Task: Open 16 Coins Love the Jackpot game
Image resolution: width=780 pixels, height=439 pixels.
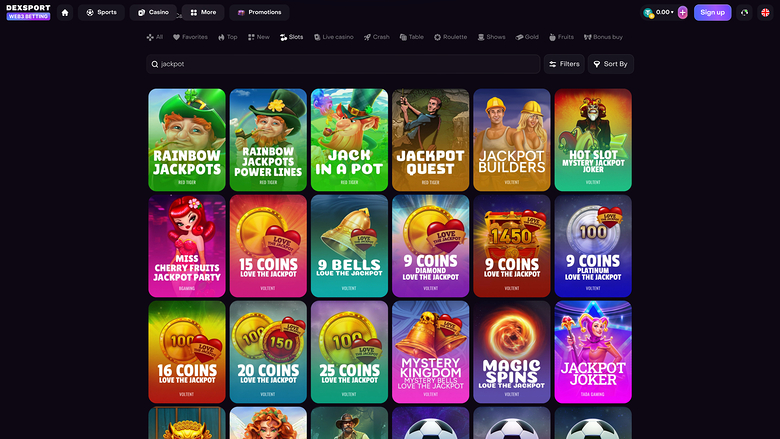Action: pyautogui.click(x=187, y=352)
